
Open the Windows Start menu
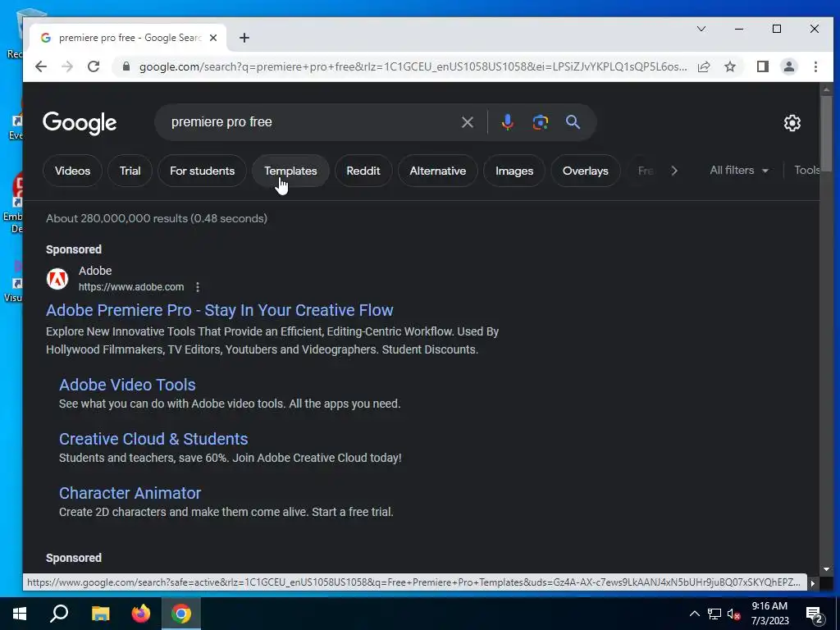pyautogui.click(x=20, y=614)
